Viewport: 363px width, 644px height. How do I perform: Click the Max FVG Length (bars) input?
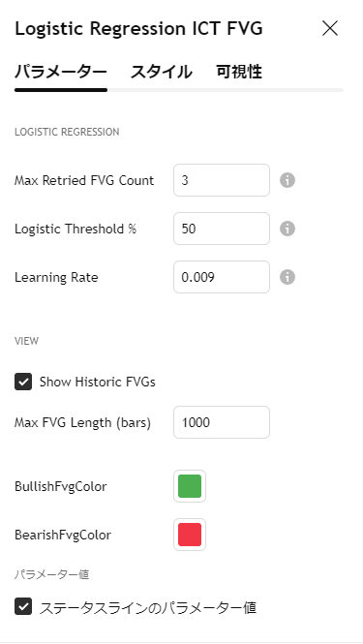tap(222, 422)
